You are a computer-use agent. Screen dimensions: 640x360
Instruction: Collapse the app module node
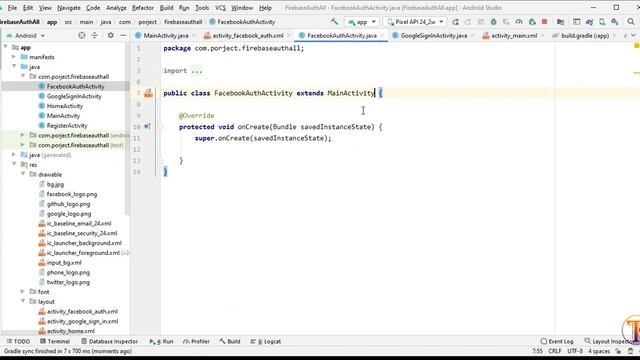pyautogui.click(x=6, y=47)
